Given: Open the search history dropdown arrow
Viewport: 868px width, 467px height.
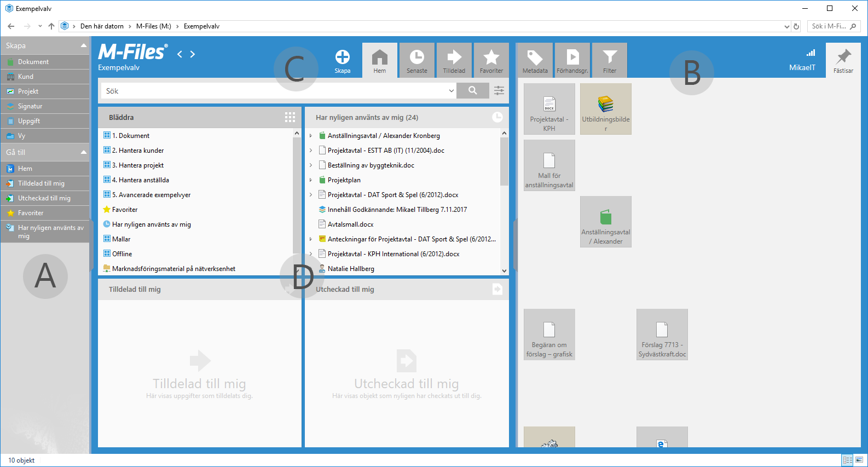Looking at the screenshot, I should (x=452, y=91).
